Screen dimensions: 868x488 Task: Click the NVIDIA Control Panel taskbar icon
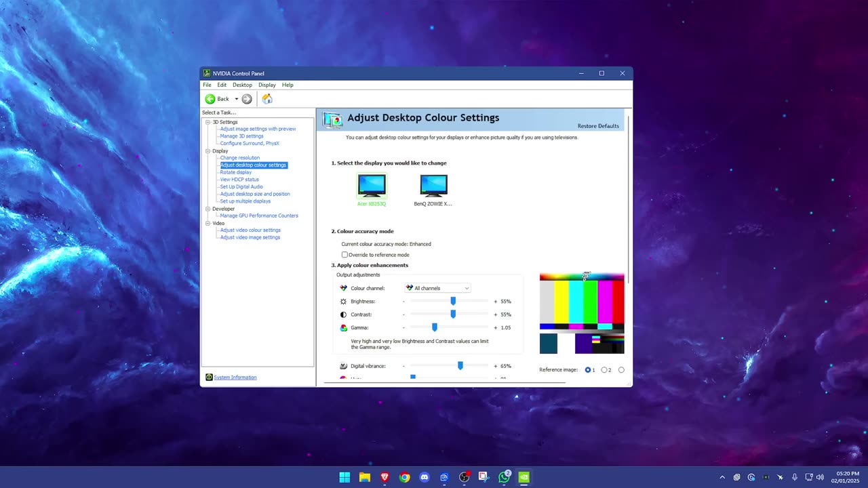(x=524, y=477)
